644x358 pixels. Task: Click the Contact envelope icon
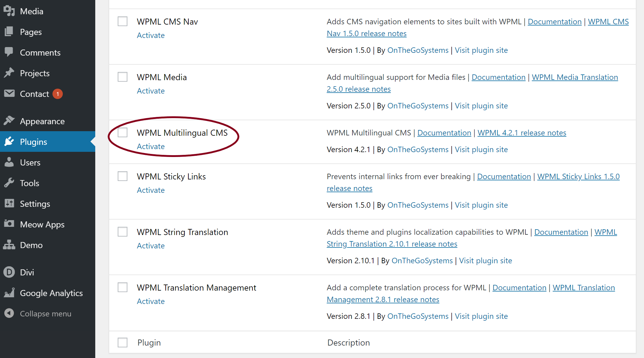9,94
